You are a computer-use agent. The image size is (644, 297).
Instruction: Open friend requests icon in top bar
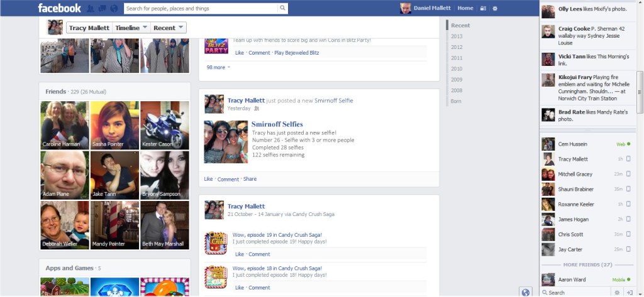(91, 9)
